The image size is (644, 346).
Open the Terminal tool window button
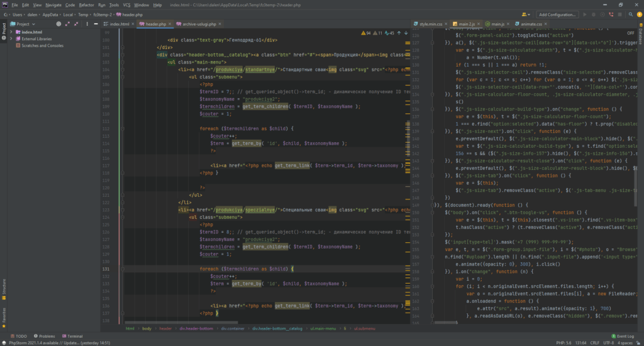point(72,336)
